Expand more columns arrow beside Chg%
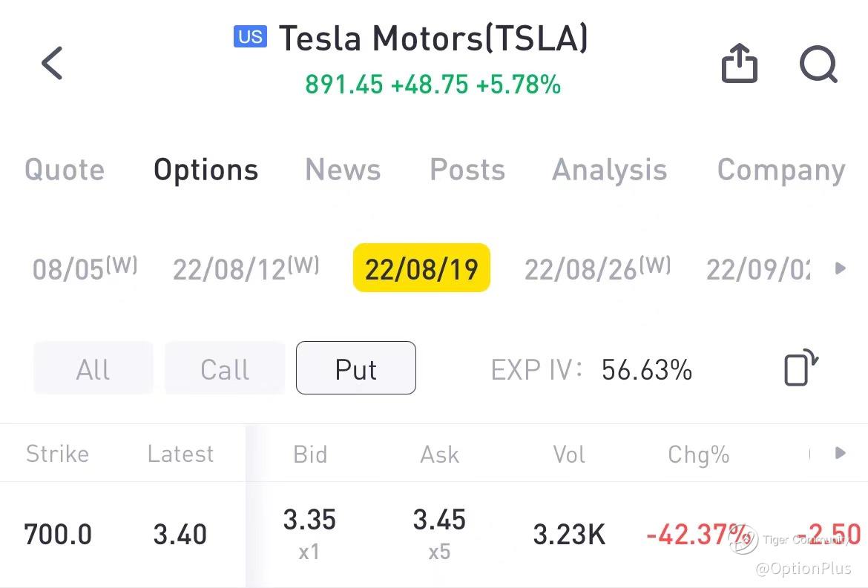The image size is (868, 588). 840,453
